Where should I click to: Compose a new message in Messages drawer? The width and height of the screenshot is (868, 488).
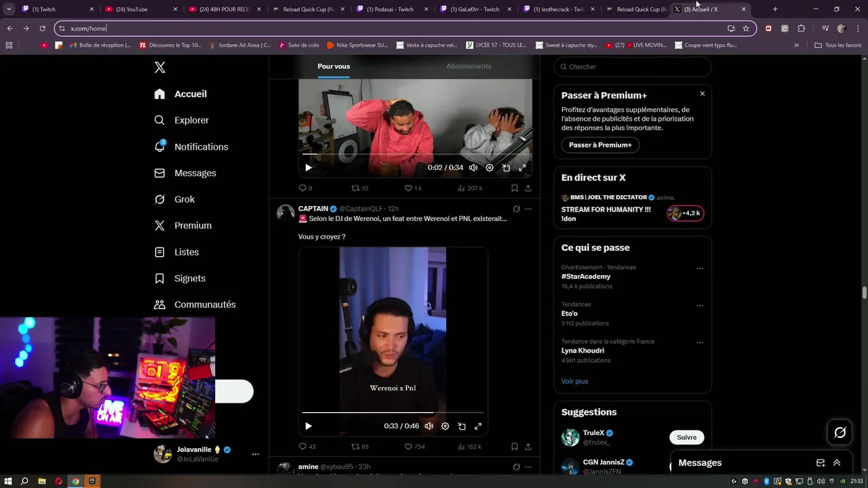point(821,463)
